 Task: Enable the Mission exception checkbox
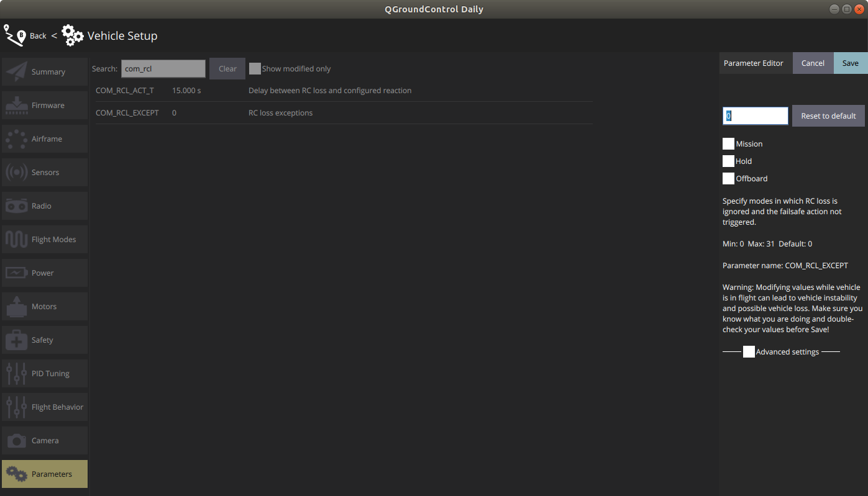[728, 143]
